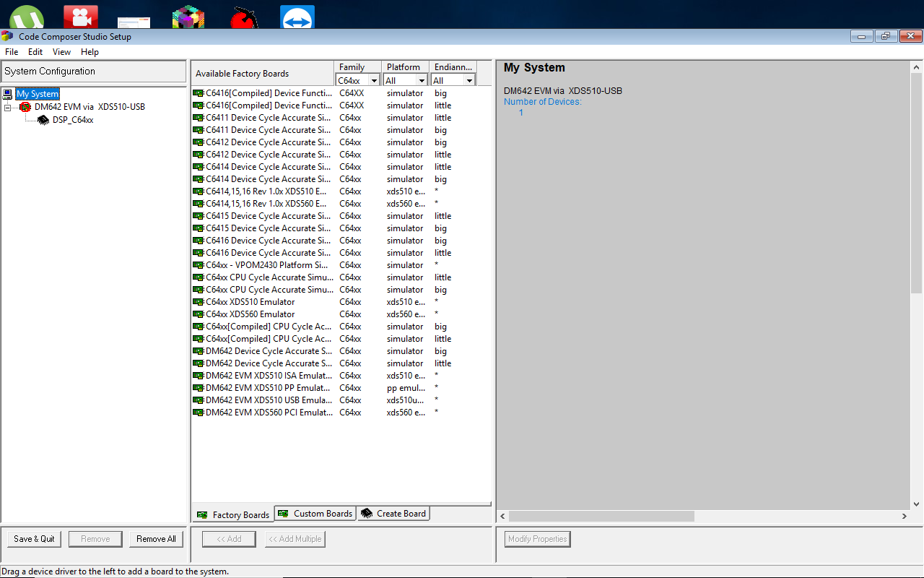Click the Code Composer Studio Setup title bar icon
This screenshot has width=924, height=578.
click(7, 36)
